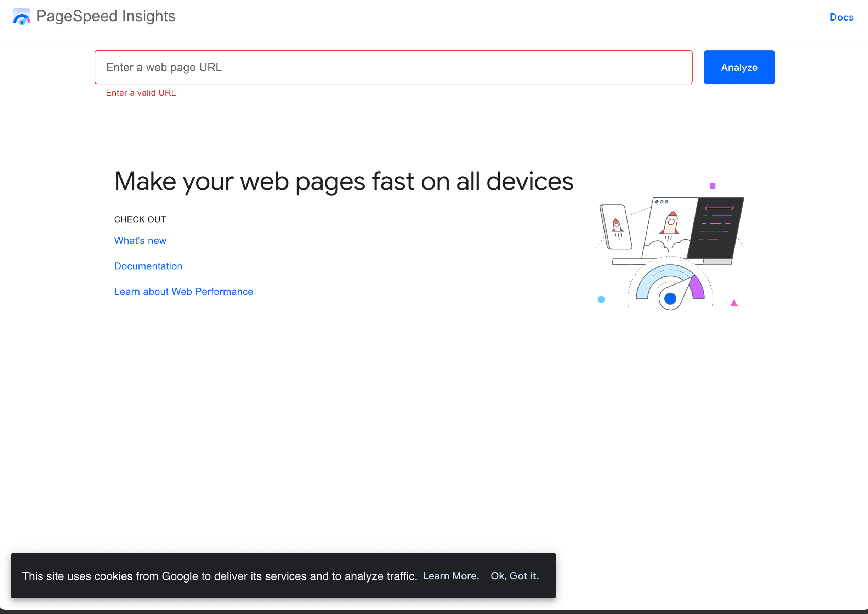Open the PageSpeed Insights title link

pos(106,16)
